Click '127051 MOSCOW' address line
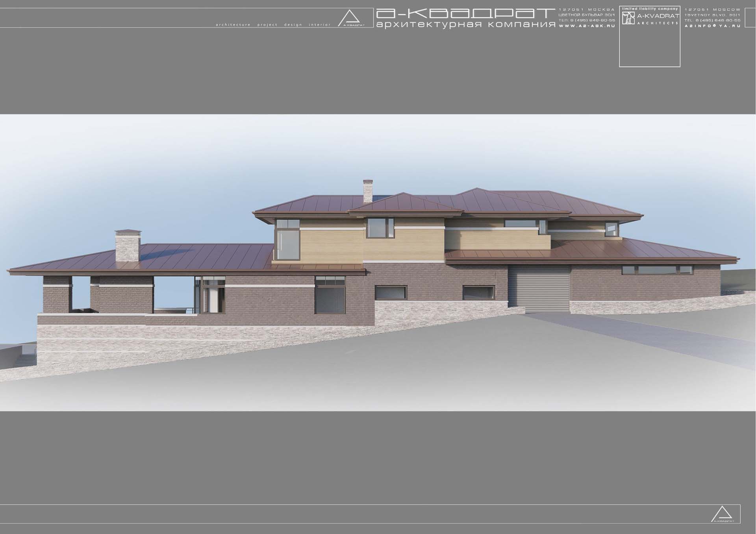The height and width of the screenshot is (534, 756). click(712, 9)
